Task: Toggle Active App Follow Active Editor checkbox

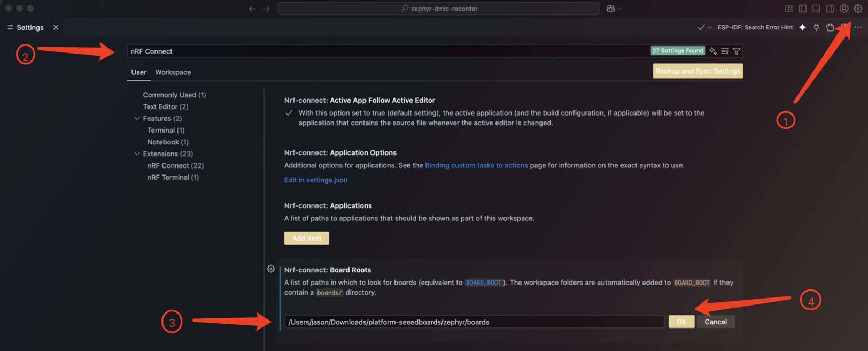Action: point(289,113)
